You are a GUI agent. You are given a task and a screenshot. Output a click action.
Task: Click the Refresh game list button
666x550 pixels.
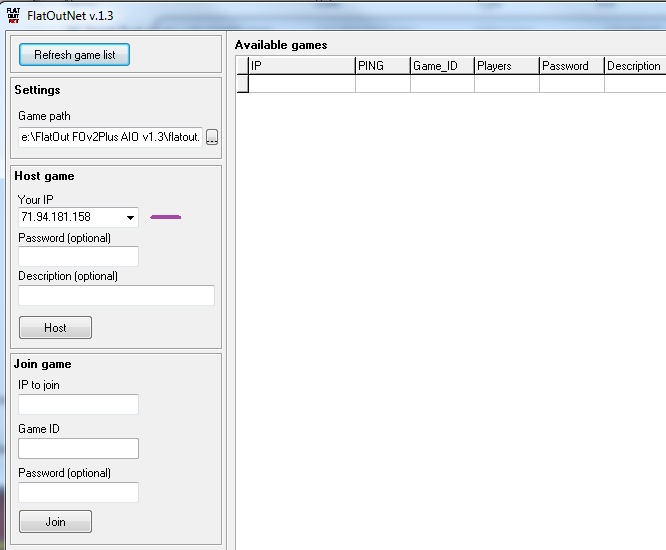74,54
